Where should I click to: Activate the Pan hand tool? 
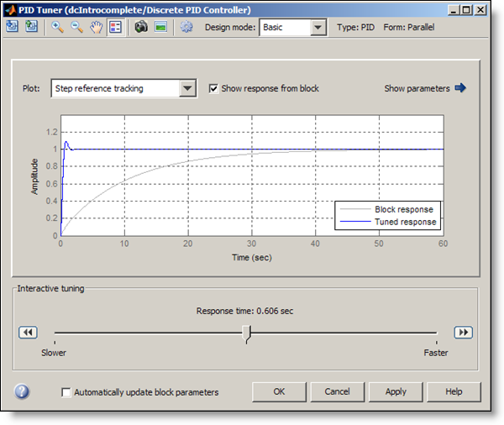[97, 27]
